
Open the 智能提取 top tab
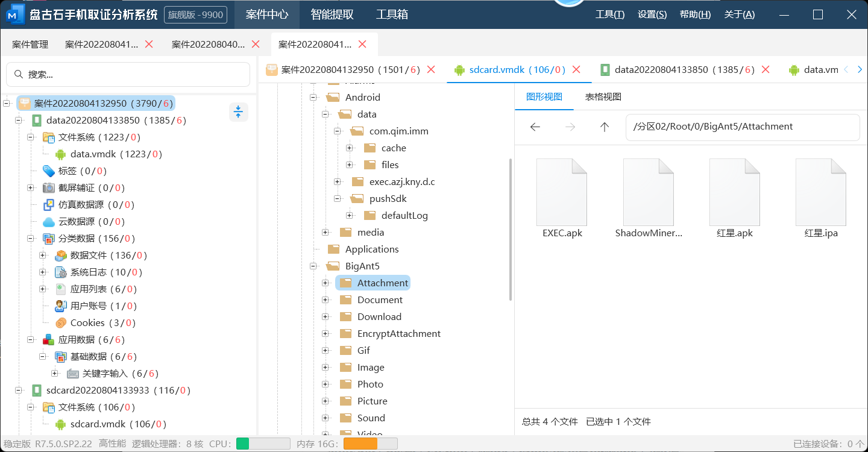tap(332, 14)
